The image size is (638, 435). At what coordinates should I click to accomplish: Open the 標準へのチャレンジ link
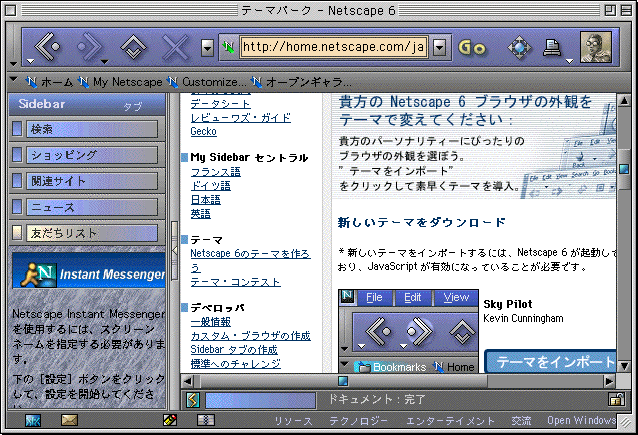pyautogui.click(x=236, y=363)
